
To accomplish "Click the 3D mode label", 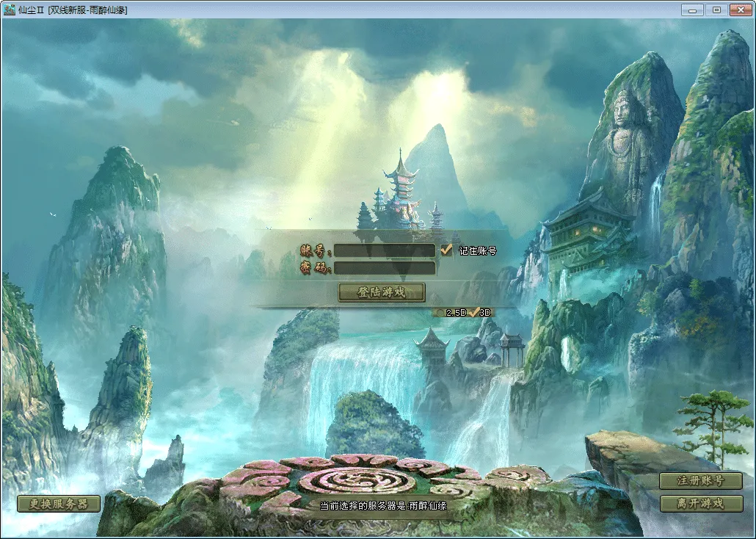I will [485, 313].
